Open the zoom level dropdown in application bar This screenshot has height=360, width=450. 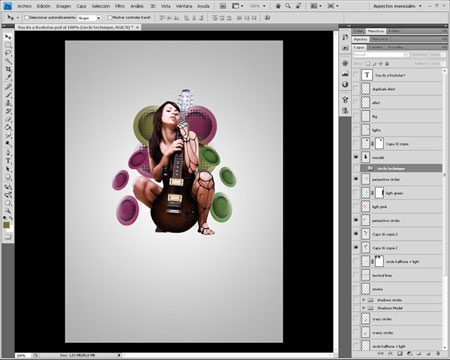coord(264,6)
